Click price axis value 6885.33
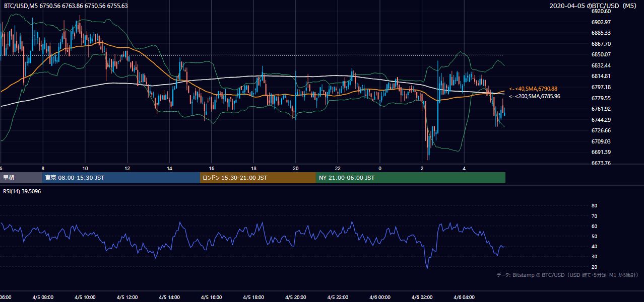Image resolution: width=644 pixels, height=302 pixels. click(601, 33)
